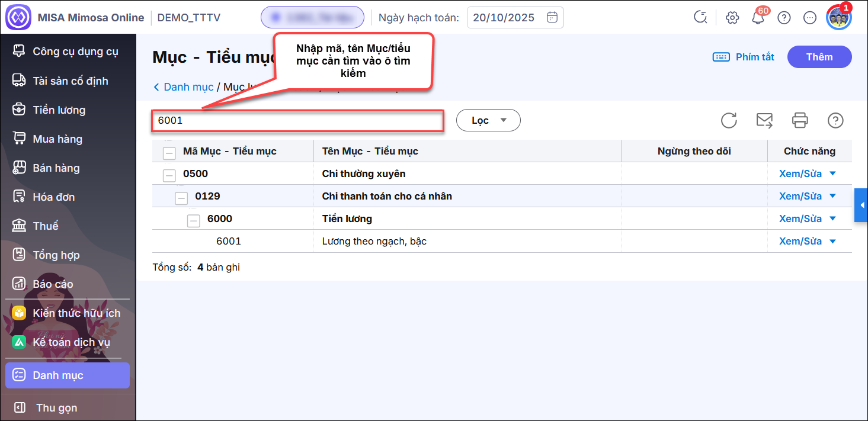
Task: Click the Ngày hạch toán date field
Action: (515, 17)
